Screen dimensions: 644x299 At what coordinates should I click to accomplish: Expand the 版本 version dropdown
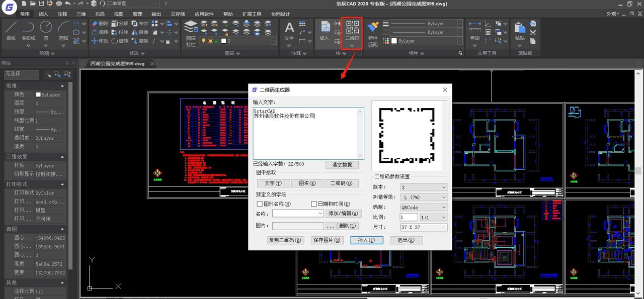[x=423, y=187]
